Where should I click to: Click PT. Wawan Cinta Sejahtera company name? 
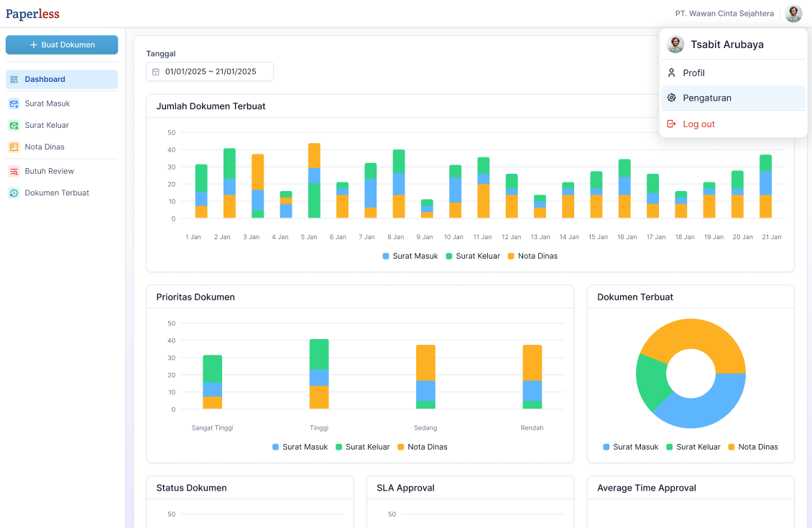point(724,14)
